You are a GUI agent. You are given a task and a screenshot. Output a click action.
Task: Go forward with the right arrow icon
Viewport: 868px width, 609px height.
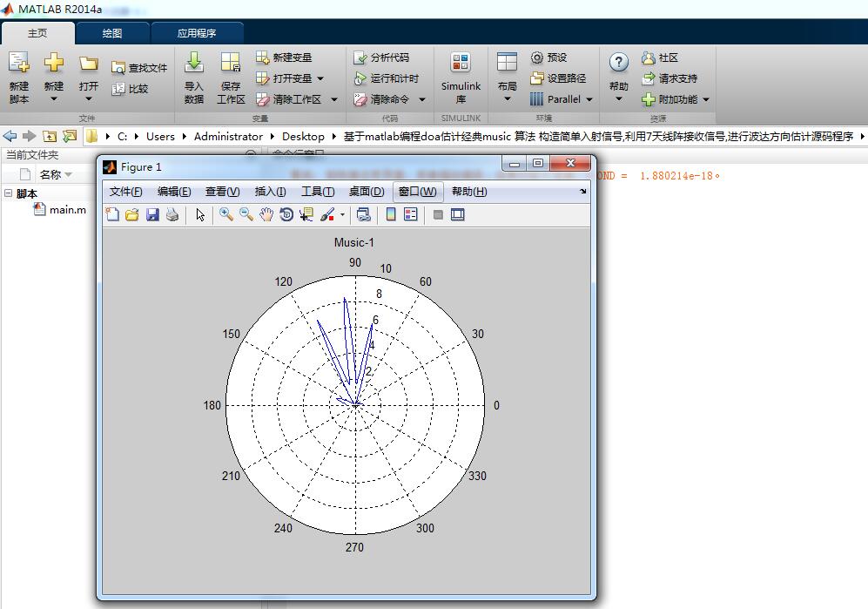point(30,136)
